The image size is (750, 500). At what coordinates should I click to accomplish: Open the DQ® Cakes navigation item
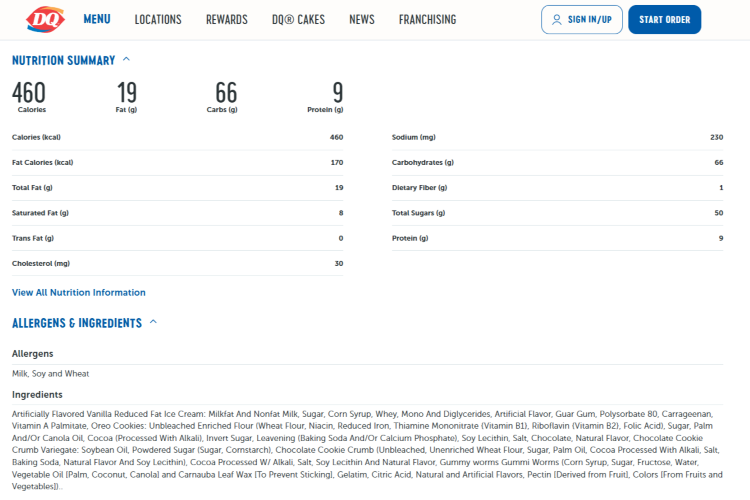pyautogui.click(x=298, y=20)
